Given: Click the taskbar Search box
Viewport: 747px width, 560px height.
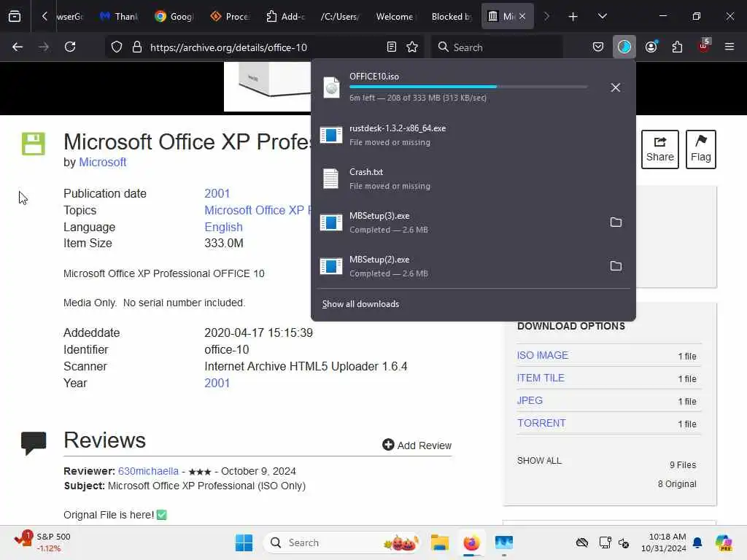Looking at the screenshot, I should 341,542.
